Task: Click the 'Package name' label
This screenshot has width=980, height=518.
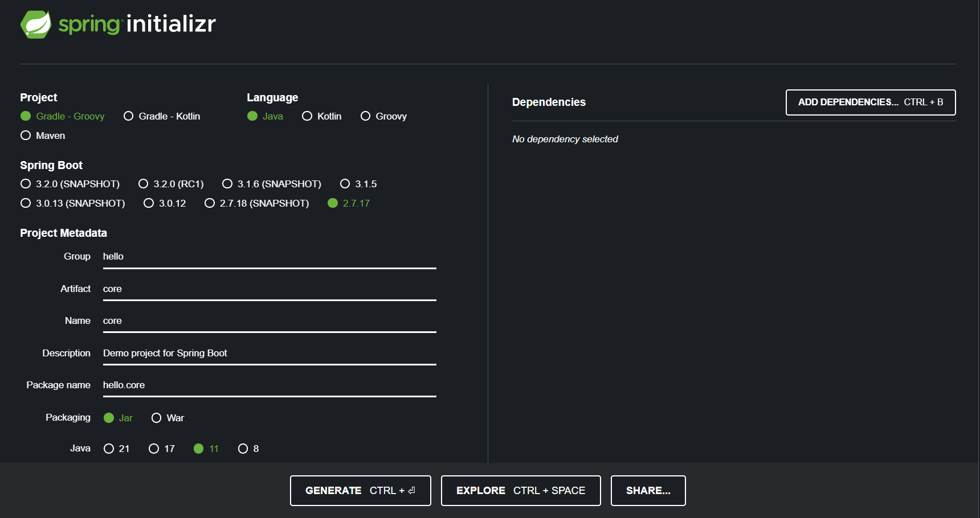Action: click(58, 385)
